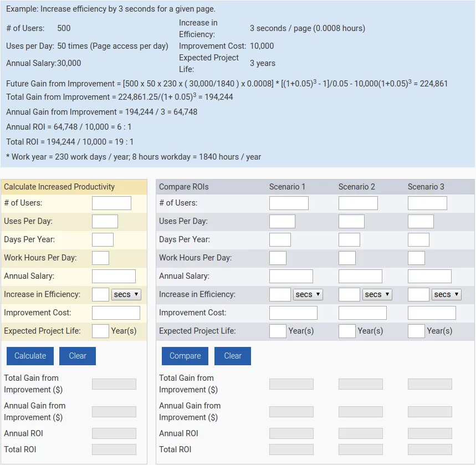476x465 pixels.
Task: Click the '* Work year = 230 work days' note
Action: click(x=134, y=157)
